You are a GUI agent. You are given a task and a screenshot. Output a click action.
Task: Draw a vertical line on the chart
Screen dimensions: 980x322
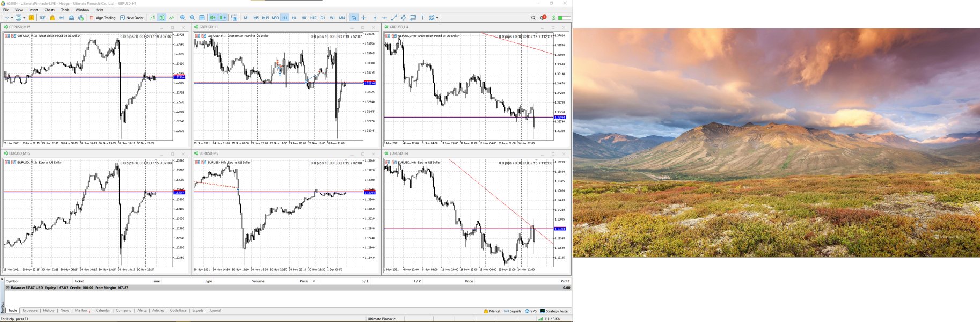pos(375,18)
